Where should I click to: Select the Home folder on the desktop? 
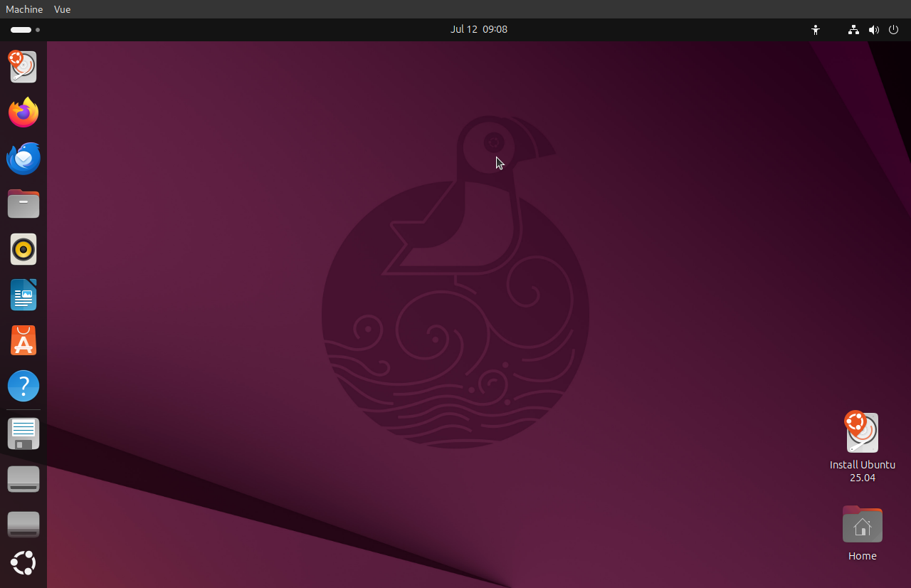tap(862, 525)
